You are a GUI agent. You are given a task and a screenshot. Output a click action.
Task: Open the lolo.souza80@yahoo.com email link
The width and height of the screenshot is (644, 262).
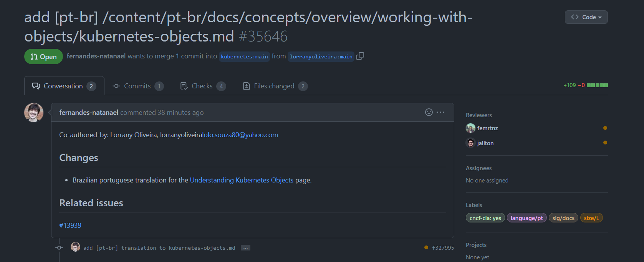click(240, 135)
